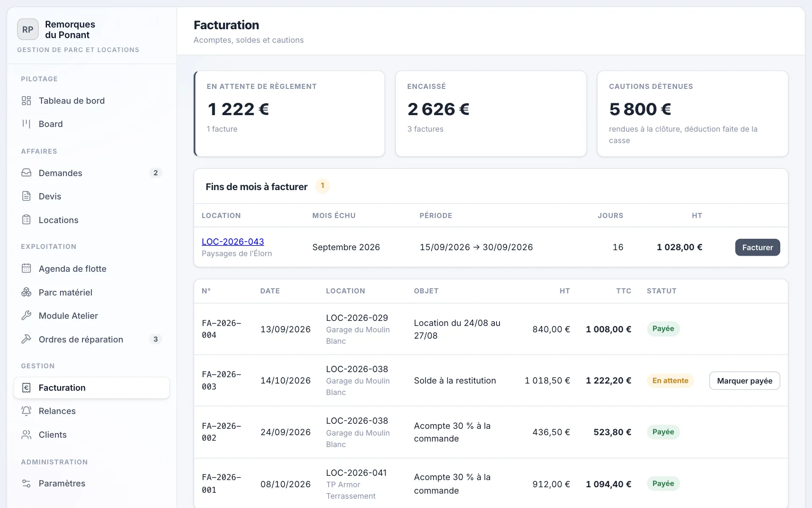Mark invoice FA-2026-003 as payée

pyautogui.click(x=744, y=381)
